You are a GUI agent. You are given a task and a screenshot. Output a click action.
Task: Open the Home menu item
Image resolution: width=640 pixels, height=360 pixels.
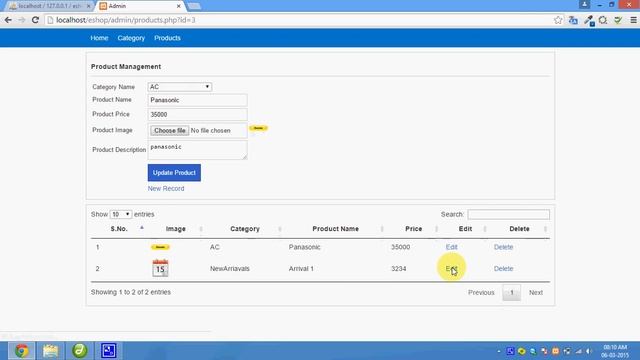(99, 38)
